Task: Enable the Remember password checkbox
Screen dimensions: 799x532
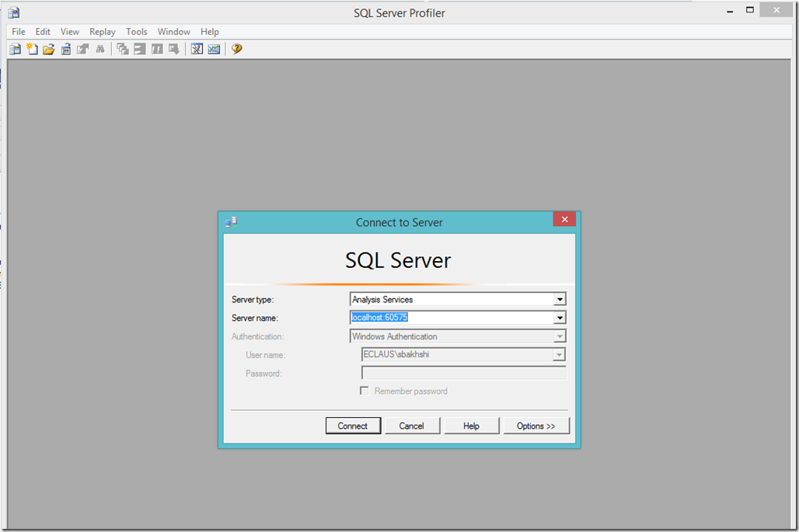Action: (365, 391)
